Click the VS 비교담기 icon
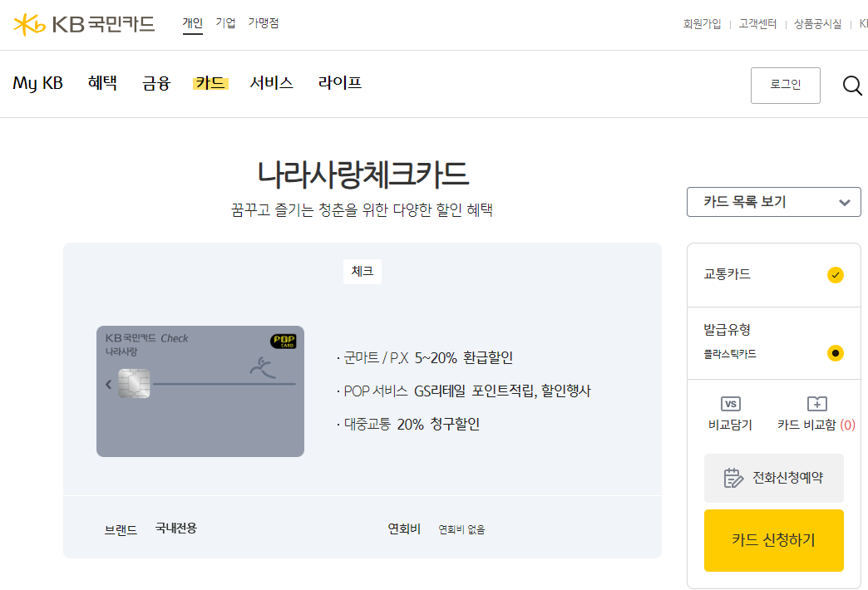 coord(731,404)
